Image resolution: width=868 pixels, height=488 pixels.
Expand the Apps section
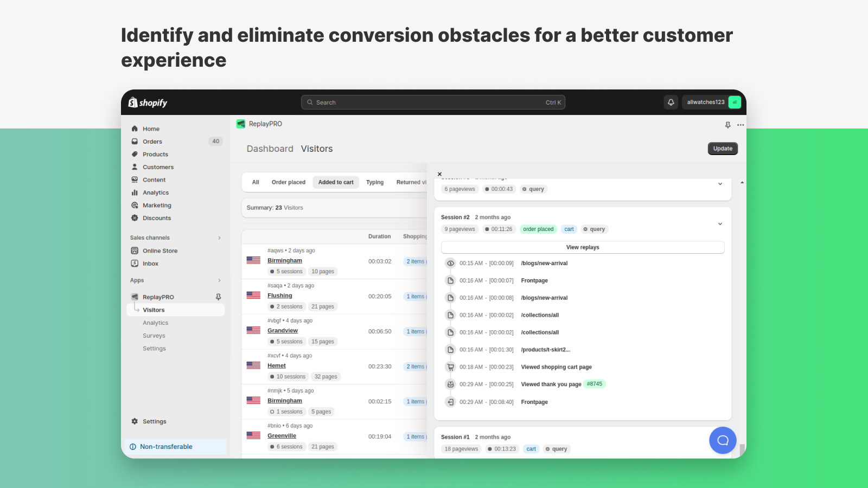pyautogui.click(x=219, y=280)
